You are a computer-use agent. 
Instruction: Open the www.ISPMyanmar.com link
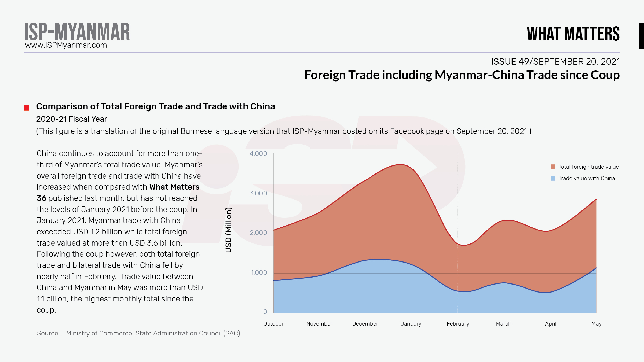[66, 45]
